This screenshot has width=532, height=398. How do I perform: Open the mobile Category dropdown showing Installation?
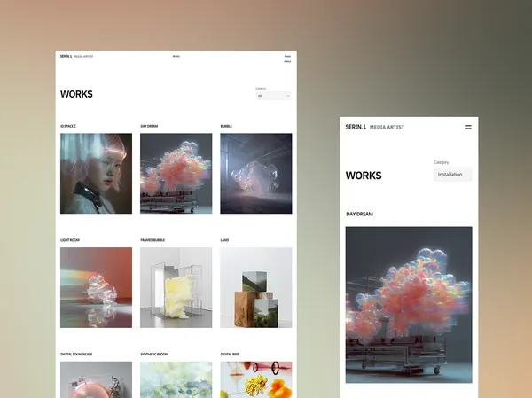pyautogui.click(x=452, y=175)
